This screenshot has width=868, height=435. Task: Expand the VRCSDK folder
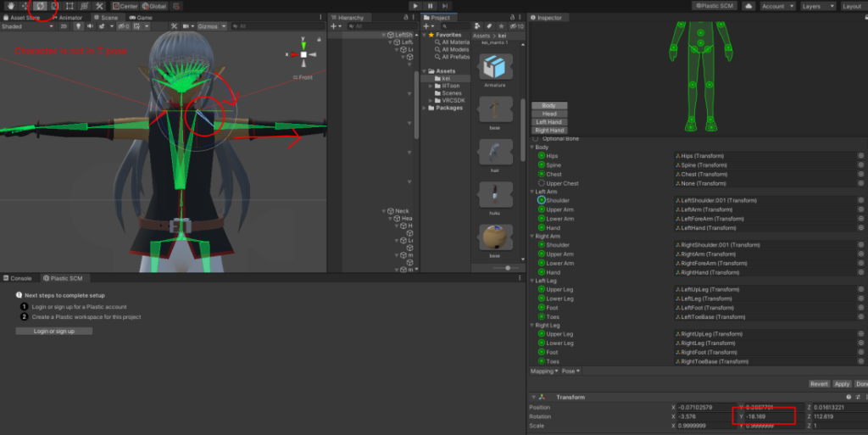tap(431, 100)
